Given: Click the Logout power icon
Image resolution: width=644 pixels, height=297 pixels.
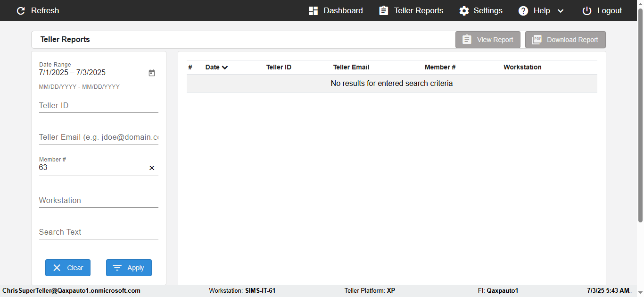Looking at the screenshot, I should 587,10.
